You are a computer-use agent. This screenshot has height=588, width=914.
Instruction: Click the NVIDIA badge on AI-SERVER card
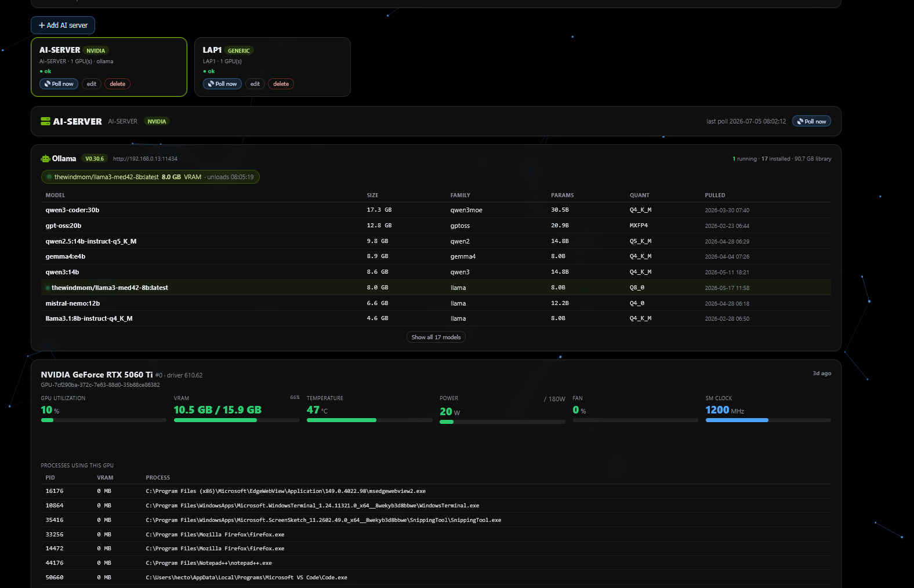click(96, 50)
